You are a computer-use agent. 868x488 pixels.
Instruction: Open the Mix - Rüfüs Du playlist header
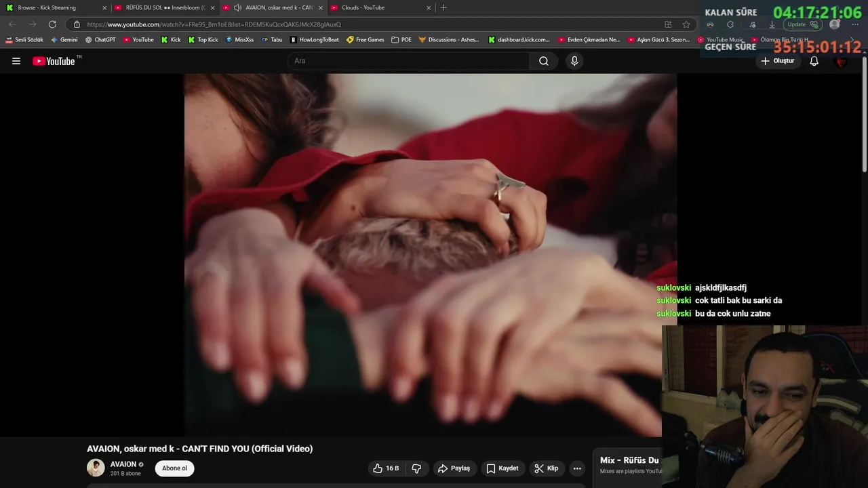coord(629,460)
